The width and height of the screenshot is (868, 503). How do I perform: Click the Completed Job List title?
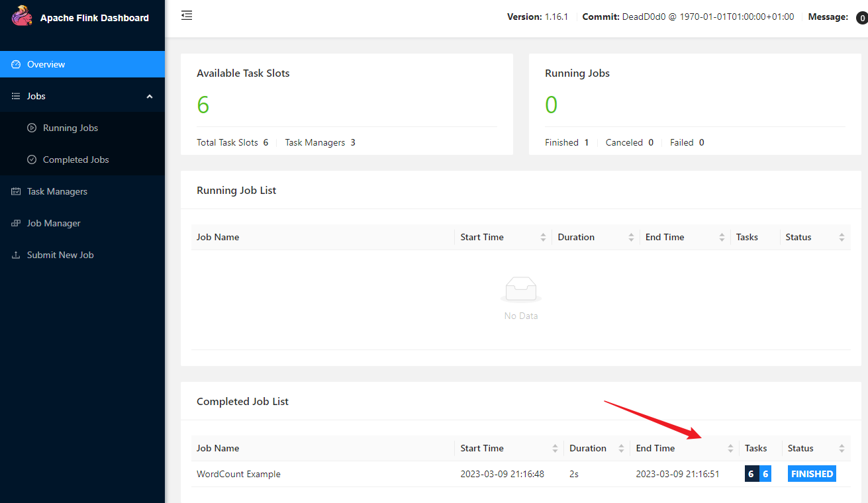click(x=242, y=402)
